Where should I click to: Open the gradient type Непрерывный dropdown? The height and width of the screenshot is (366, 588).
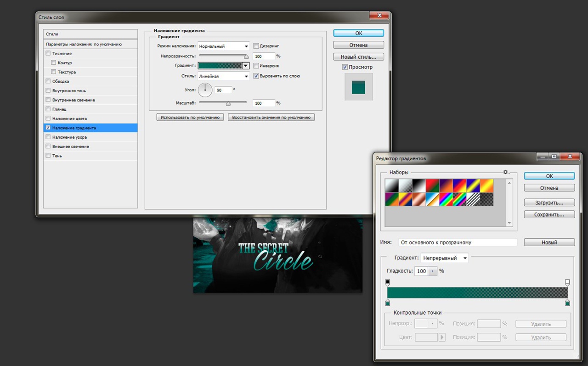tap(444, 258)
